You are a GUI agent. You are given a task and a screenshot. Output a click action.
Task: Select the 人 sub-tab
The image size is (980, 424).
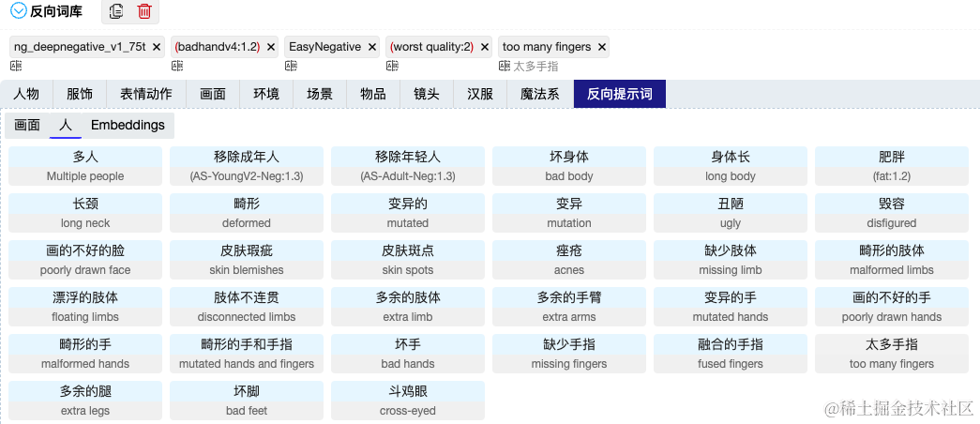point(66,125)
